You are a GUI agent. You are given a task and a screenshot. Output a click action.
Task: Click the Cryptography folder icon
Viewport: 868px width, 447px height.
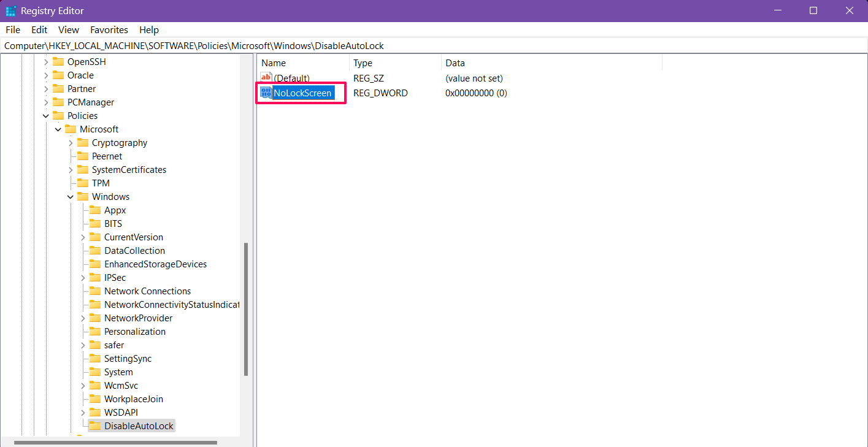[83, 142]
